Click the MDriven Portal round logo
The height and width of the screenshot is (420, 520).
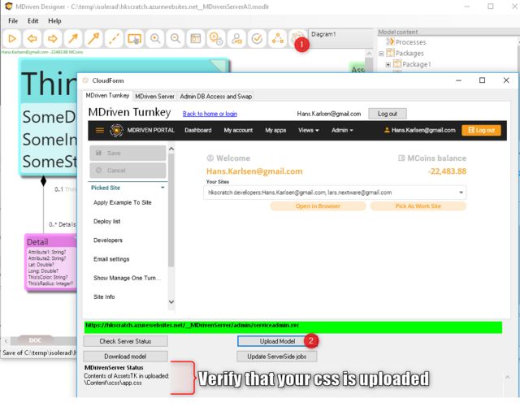116,130
